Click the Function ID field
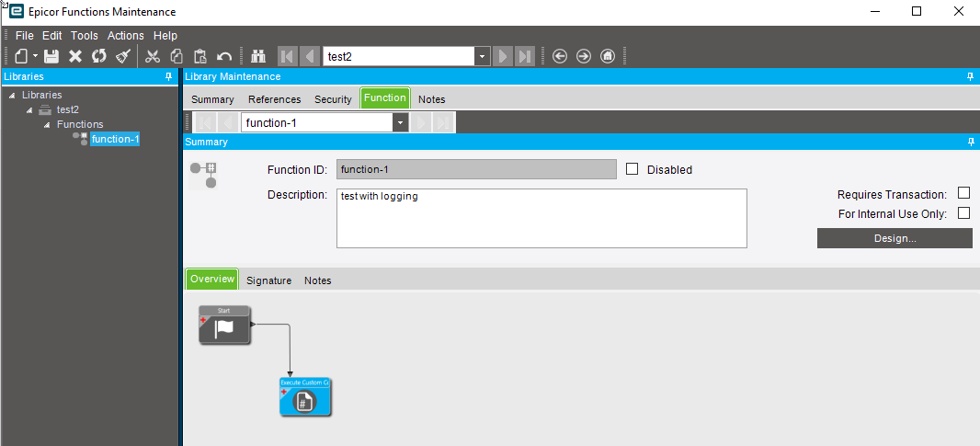Screen dimensions: 980x446 (x=476, y=169)
